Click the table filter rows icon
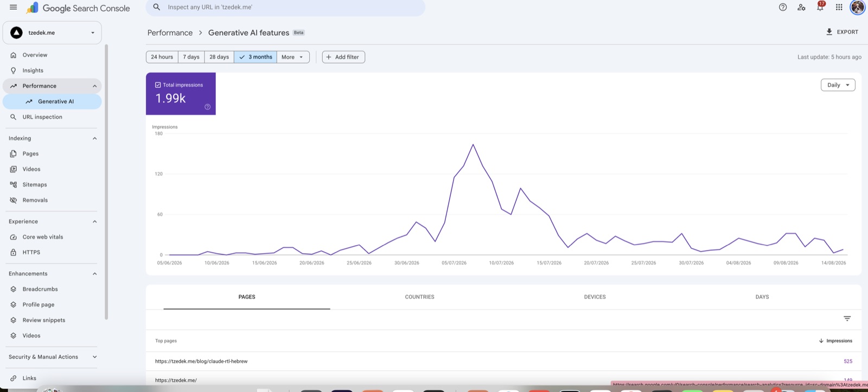The width and height of the screenshot is (868, 392). (x=847, y=319)
